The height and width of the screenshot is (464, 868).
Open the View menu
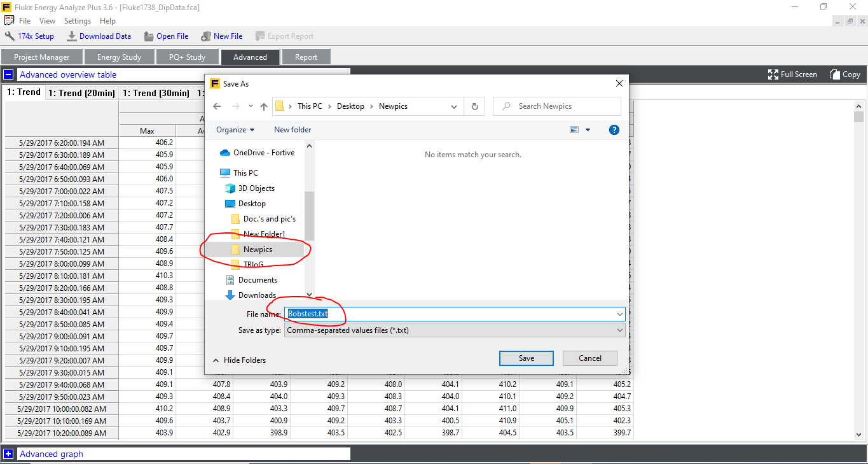[47, 21]
